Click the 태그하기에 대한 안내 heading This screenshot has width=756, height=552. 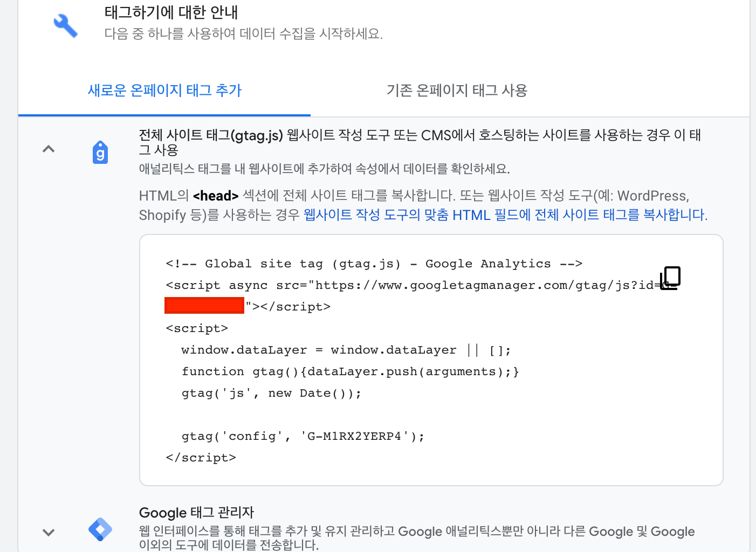pos(171,12)
